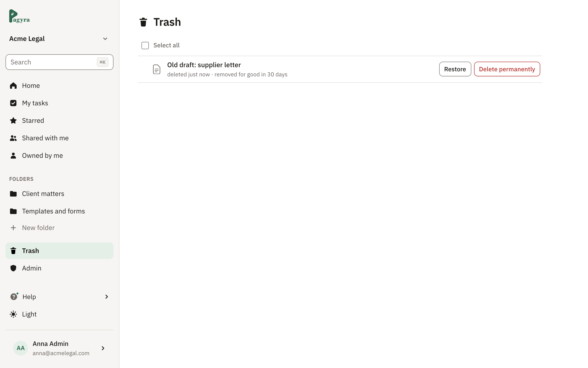Viewport: 588px width, 368px height.
Task: Click the Admin shield icon
Action: point(13,268)
